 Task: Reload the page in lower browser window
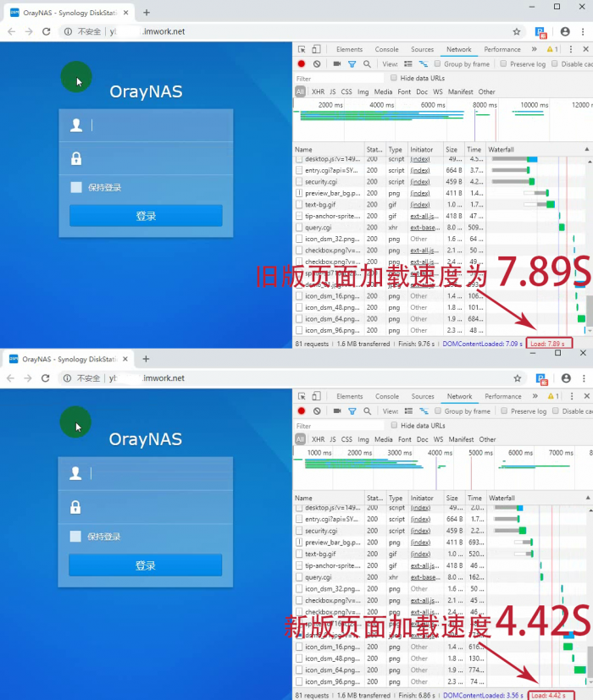click(x=45, y=378)
